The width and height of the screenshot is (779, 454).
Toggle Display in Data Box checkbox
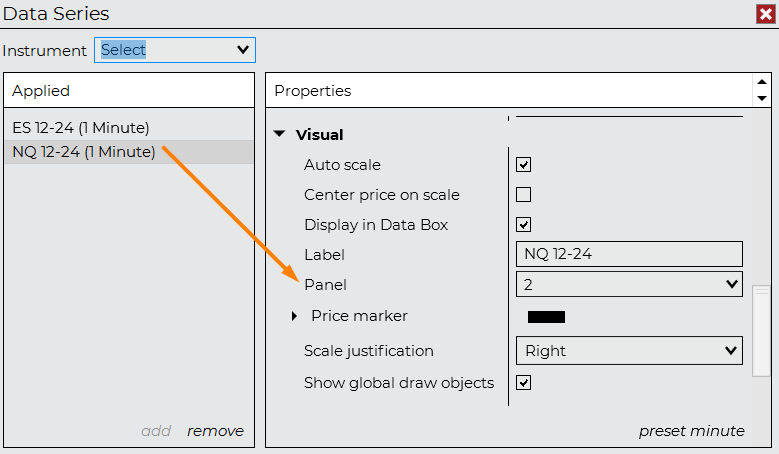point(523,225)
